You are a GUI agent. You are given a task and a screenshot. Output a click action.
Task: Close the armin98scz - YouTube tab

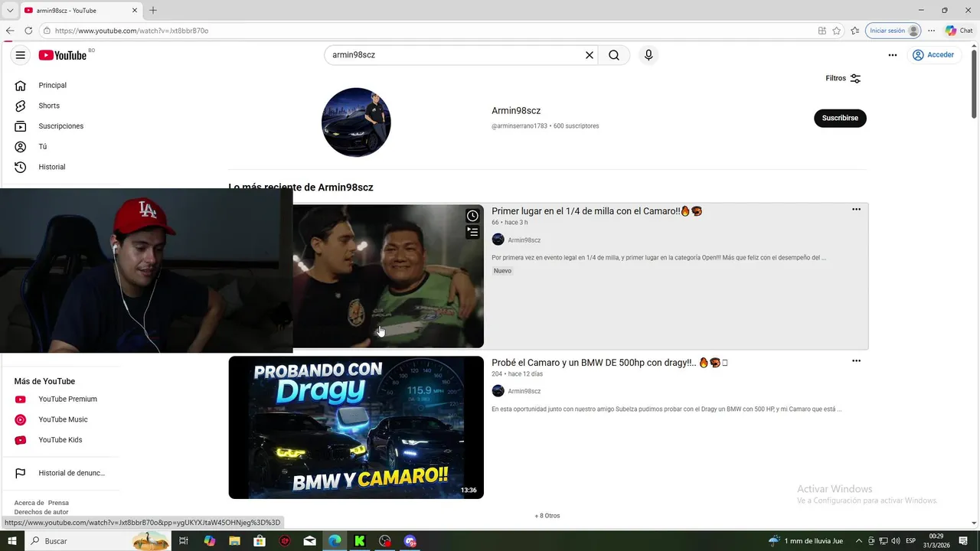(x=135, y=11)
